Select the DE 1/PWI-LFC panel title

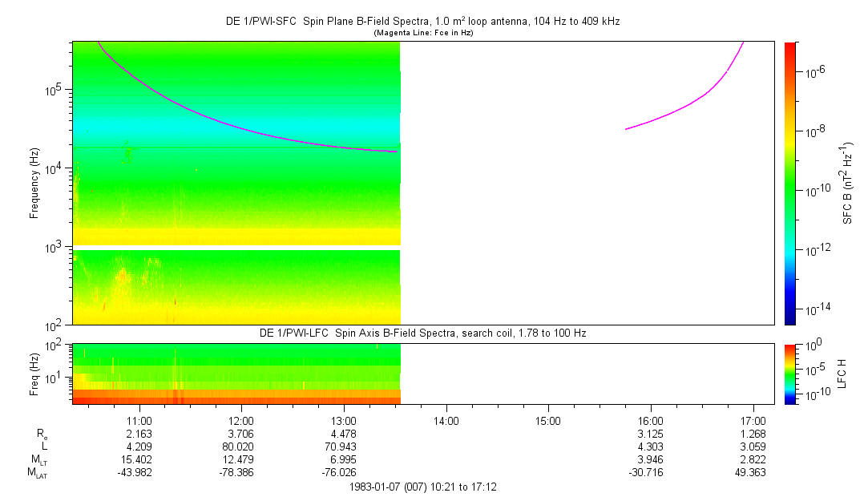(422, 333)
